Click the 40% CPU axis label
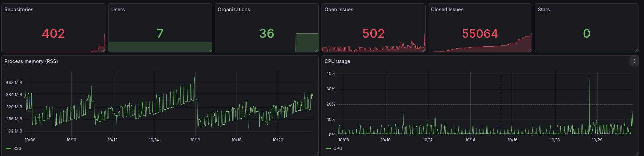The height and width of the screenshot is (156, 644). click(331, 74)
